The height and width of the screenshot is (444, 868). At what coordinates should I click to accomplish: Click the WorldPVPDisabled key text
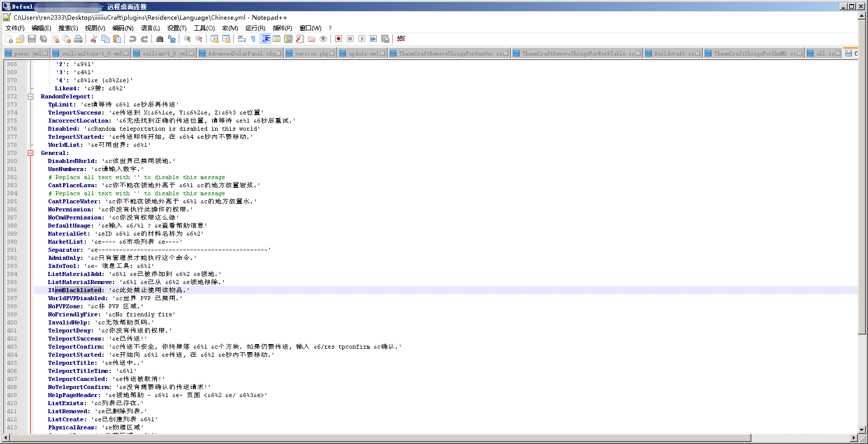pyautogui.click(x=77, y=298)
